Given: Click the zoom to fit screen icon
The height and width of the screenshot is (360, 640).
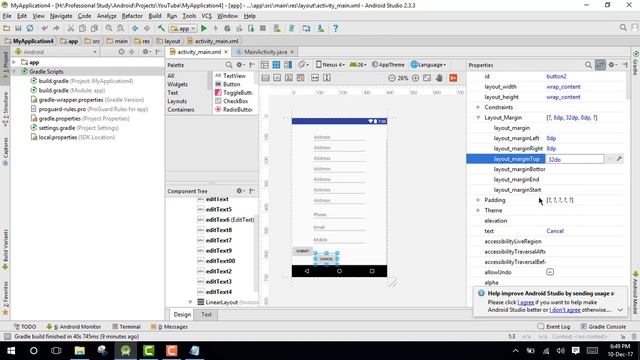Looking at the screenshot, I should coord(427,78).
